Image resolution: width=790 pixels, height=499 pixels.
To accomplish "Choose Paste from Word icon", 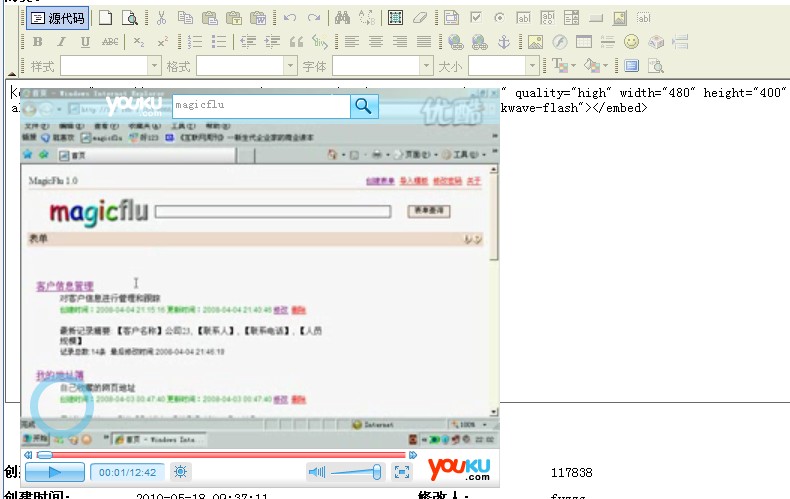I will click(258, 18).
